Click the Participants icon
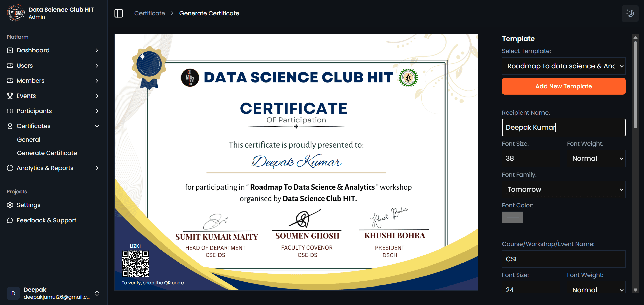This screenshot has height=305, width=644. coord(10,111)
